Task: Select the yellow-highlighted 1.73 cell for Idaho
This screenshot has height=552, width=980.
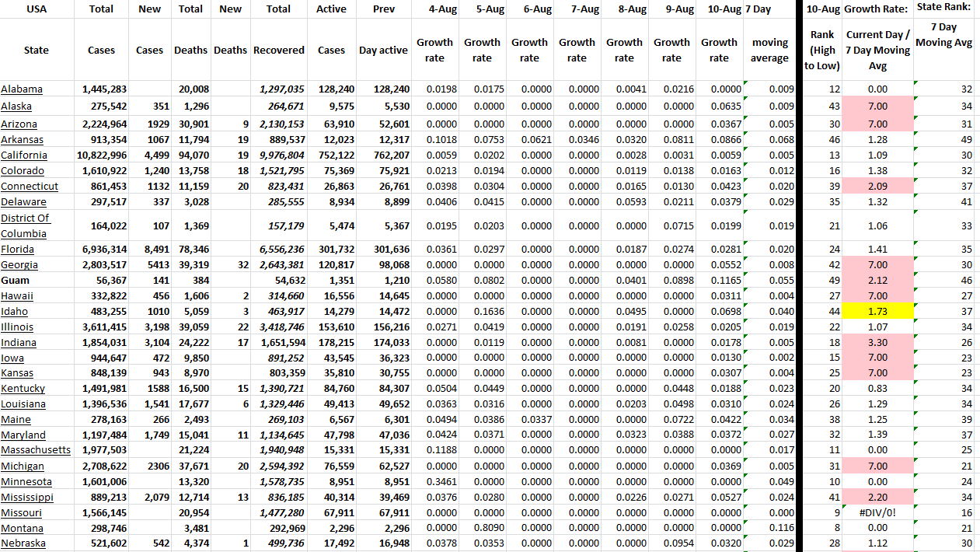Action: tap(877, 311)
